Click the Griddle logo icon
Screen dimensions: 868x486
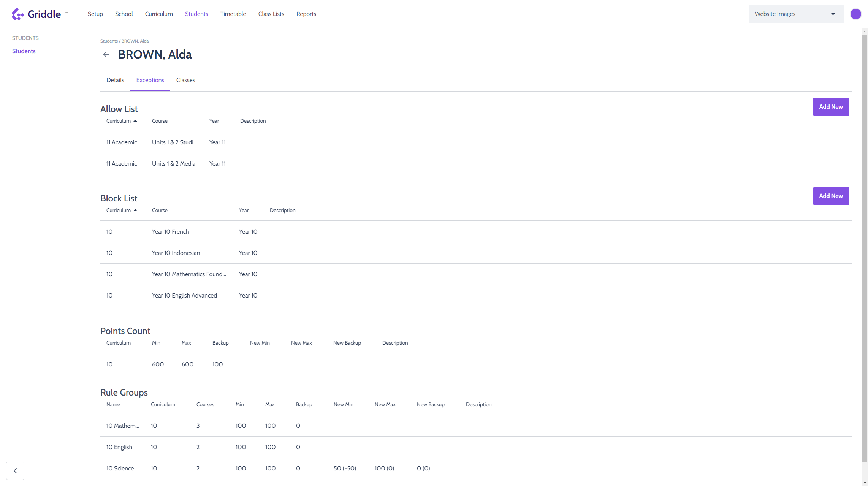pyautogui.click(x=17, y=14)
